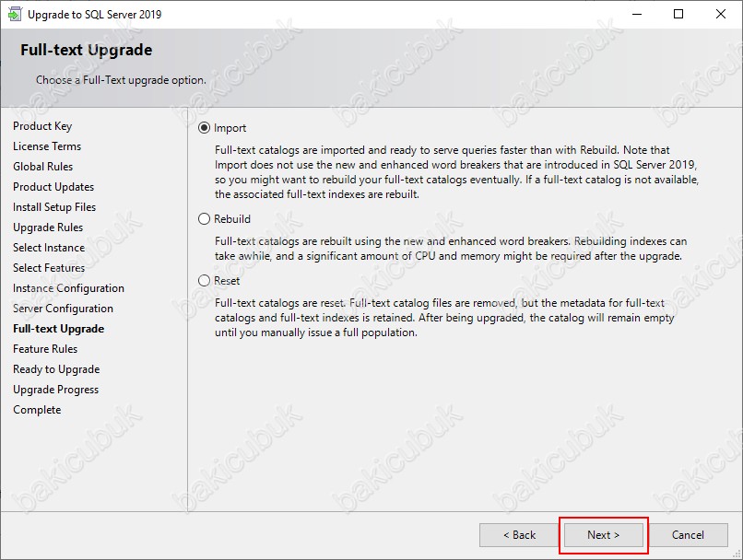Click the bold Full-text Upgrade sidebar step

click(x=59, y=329)
